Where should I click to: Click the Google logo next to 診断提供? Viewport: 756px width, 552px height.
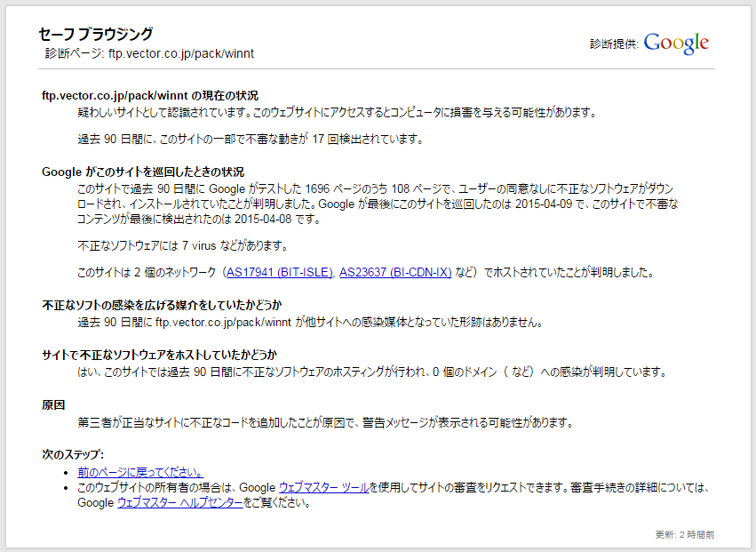tap(677, 43)
